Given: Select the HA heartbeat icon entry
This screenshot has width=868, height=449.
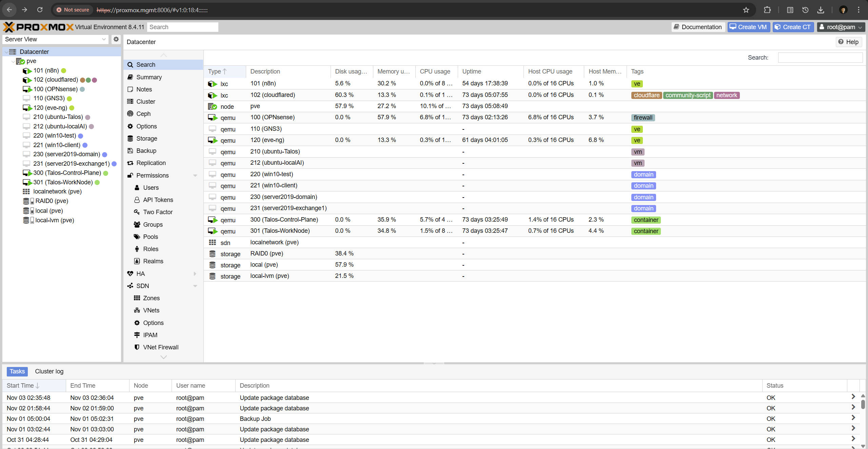Looking at the screenshot, I should [x=130, y=274].
